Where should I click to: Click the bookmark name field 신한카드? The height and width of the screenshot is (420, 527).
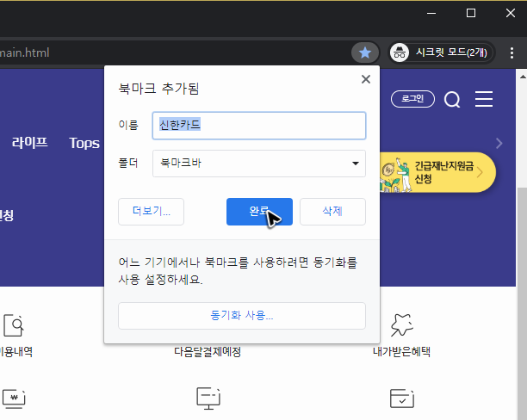(259, 126)
